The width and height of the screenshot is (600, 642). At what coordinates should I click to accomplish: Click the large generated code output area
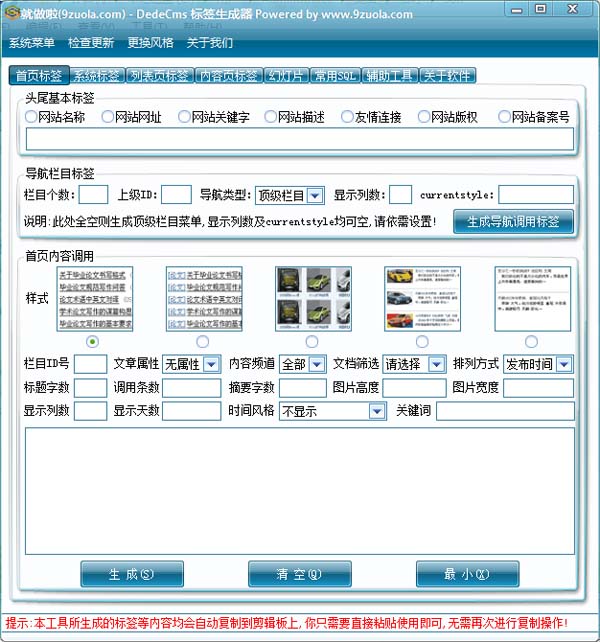click(x=300, y=491)
